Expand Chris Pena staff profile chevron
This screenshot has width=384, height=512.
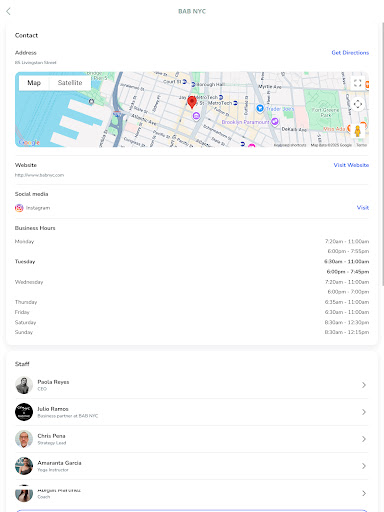[x=364, y=439]
